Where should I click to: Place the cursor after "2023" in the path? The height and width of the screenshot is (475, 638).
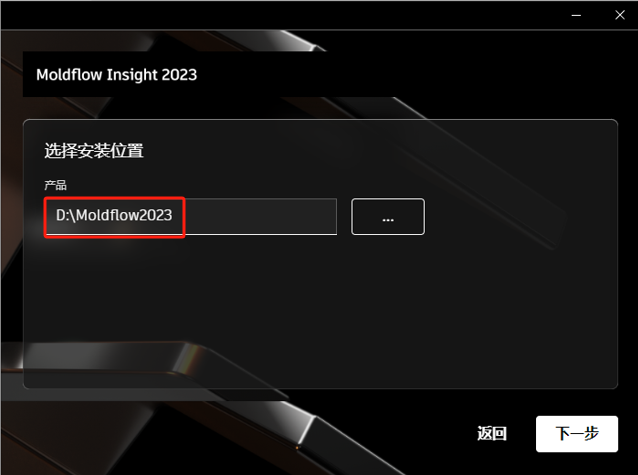174,215
